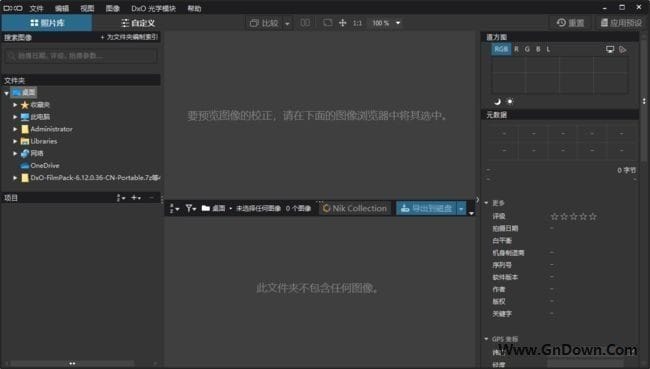This screenshot has width=650, height=369.
Task: Set rating to five stars
Action: (593, 216)
